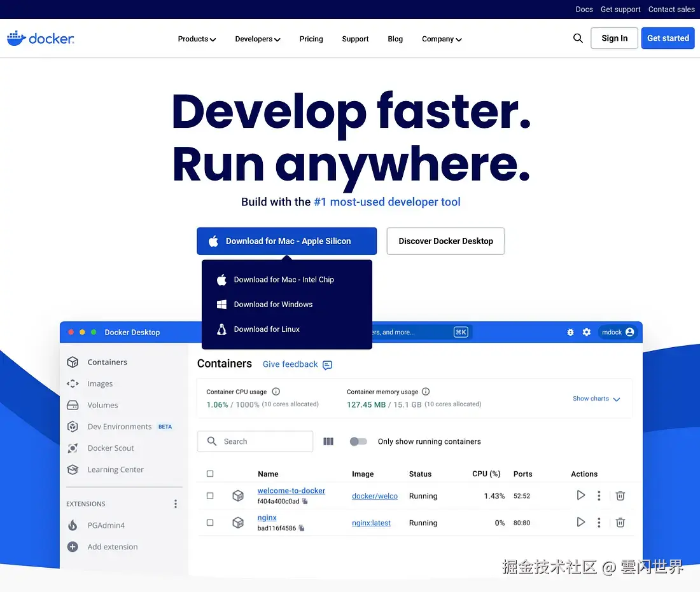
Task: Open the welcome-to-docker container link
Action: point(291,490)
